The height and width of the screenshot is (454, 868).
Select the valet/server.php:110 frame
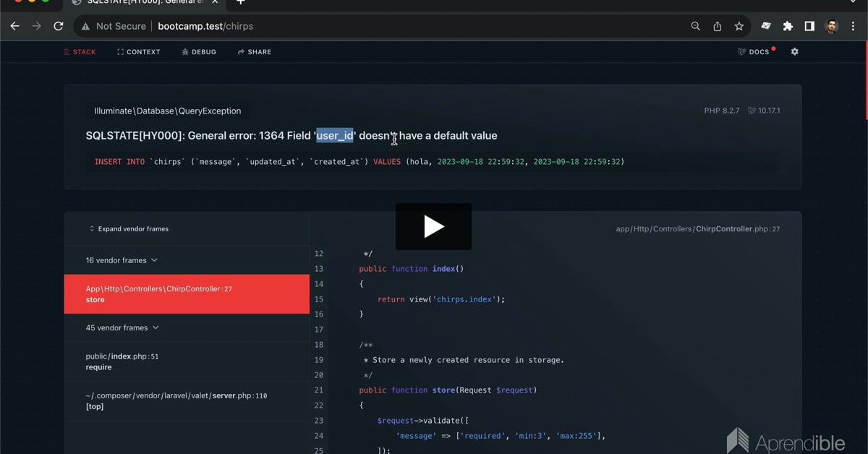click(x=187, y=401)
